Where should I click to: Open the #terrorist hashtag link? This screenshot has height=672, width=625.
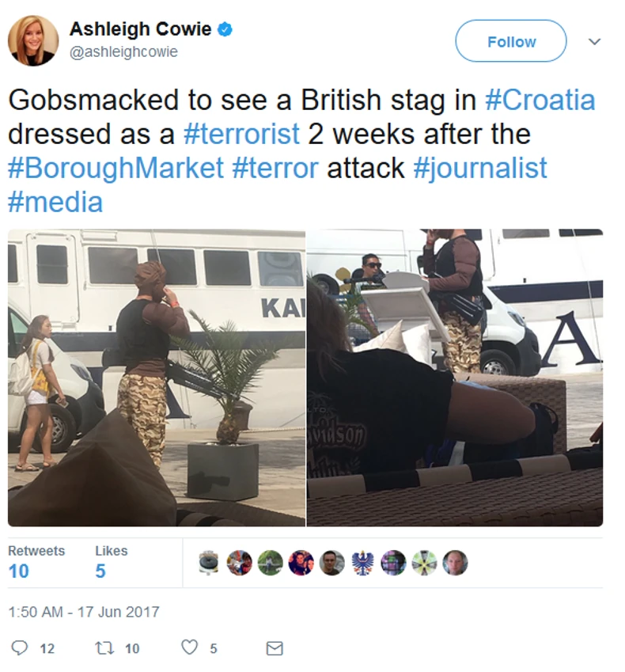[241, 134]
